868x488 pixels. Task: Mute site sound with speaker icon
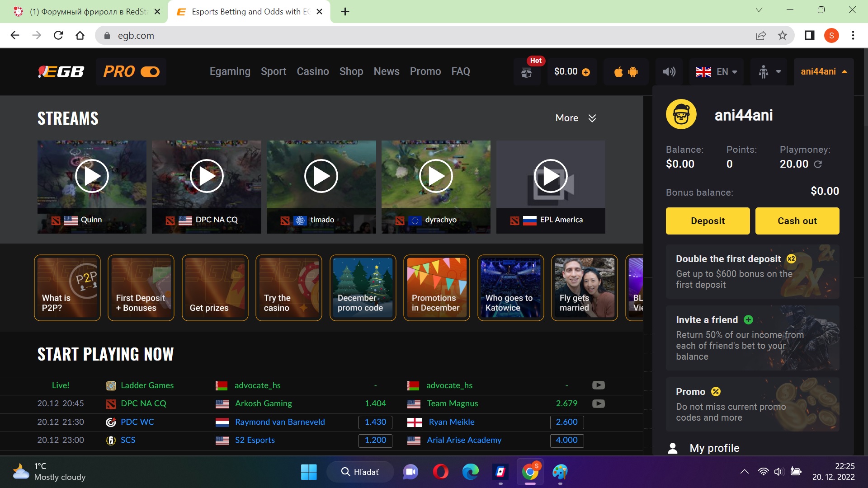point(669,71)
